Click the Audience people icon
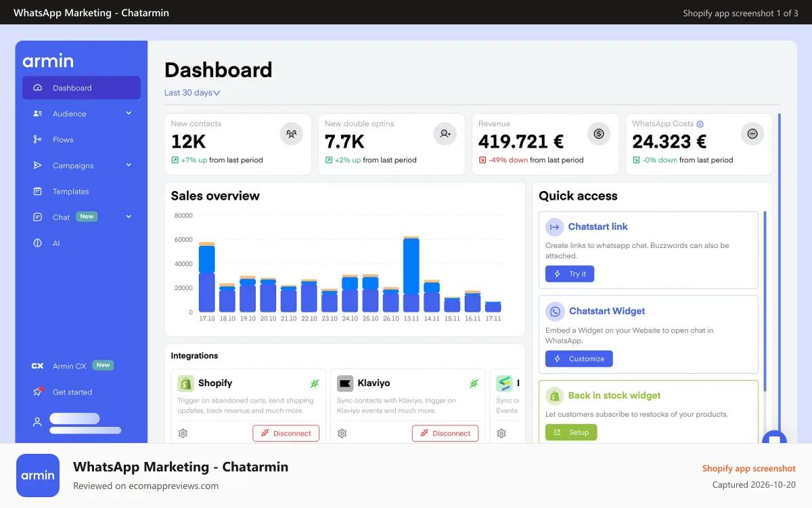 (x=38, y=114)
